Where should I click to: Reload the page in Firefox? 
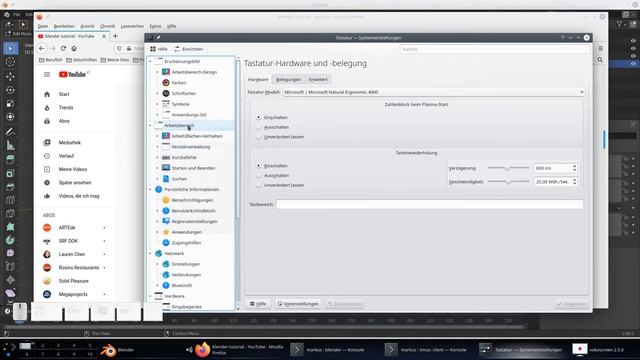(x=63, y=48)
